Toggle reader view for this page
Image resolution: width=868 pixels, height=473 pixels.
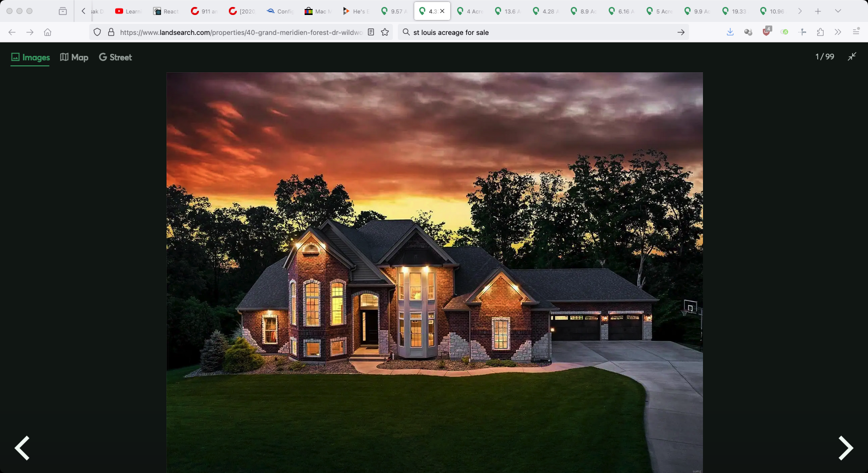(371, 32)
